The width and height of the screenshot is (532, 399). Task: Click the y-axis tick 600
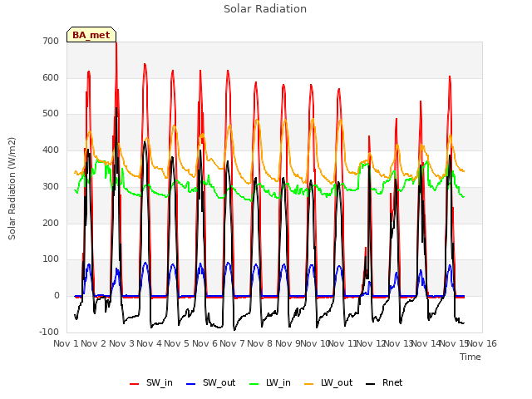click(x=51, y=77)
